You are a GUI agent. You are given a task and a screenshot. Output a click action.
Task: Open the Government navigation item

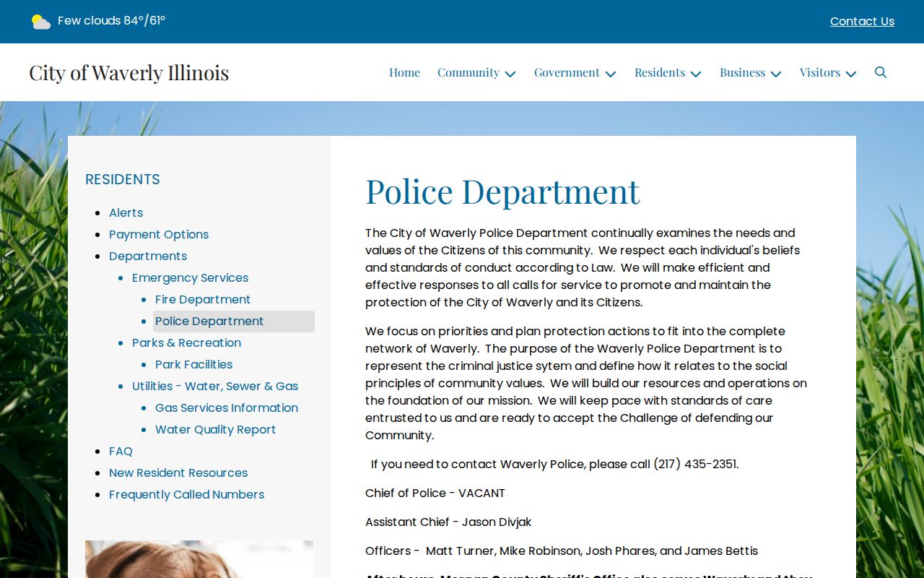tap(567, 72)
